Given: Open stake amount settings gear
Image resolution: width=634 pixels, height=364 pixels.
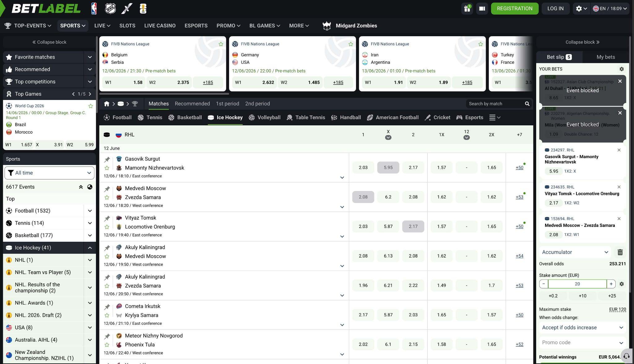Looking at the screenshot, I should (622, 284).
